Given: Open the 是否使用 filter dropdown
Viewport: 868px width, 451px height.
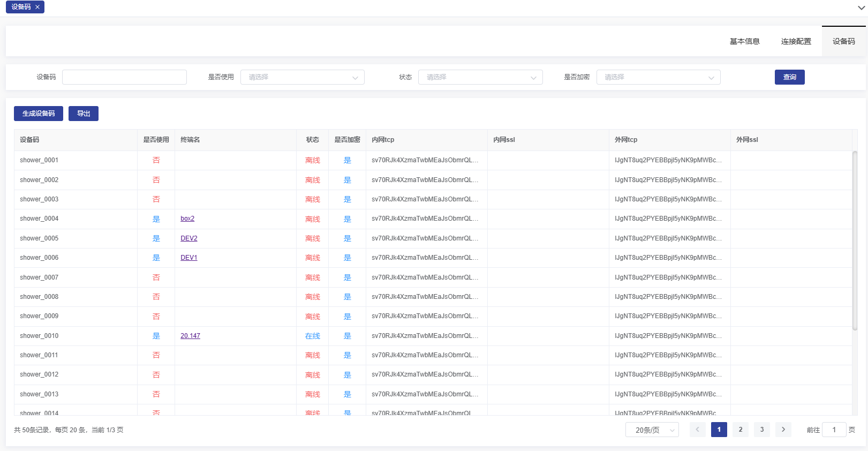Looking at the screenshot, I should click(x=302, y=77).
